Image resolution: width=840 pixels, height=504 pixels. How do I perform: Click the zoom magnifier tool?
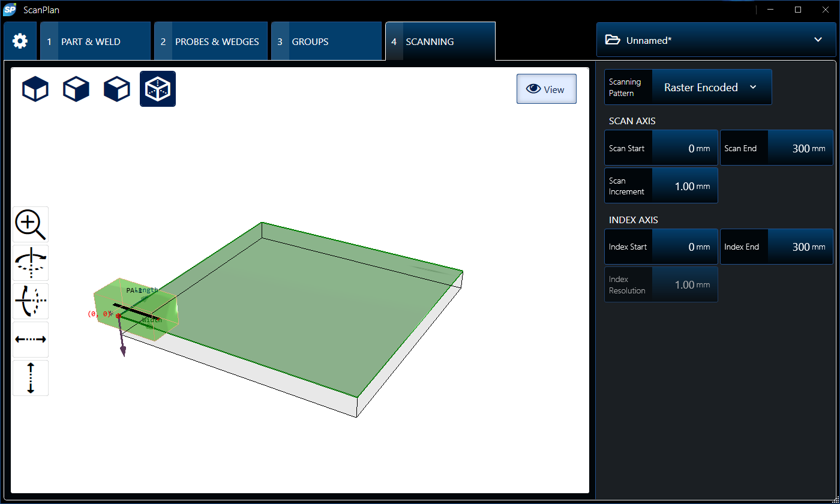(31, 224)
